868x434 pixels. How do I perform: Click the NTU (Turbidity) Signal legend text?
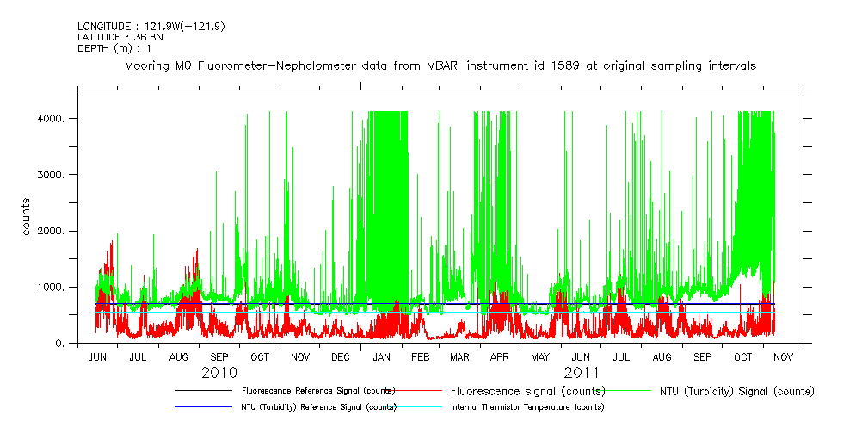(x=736, y=392)
